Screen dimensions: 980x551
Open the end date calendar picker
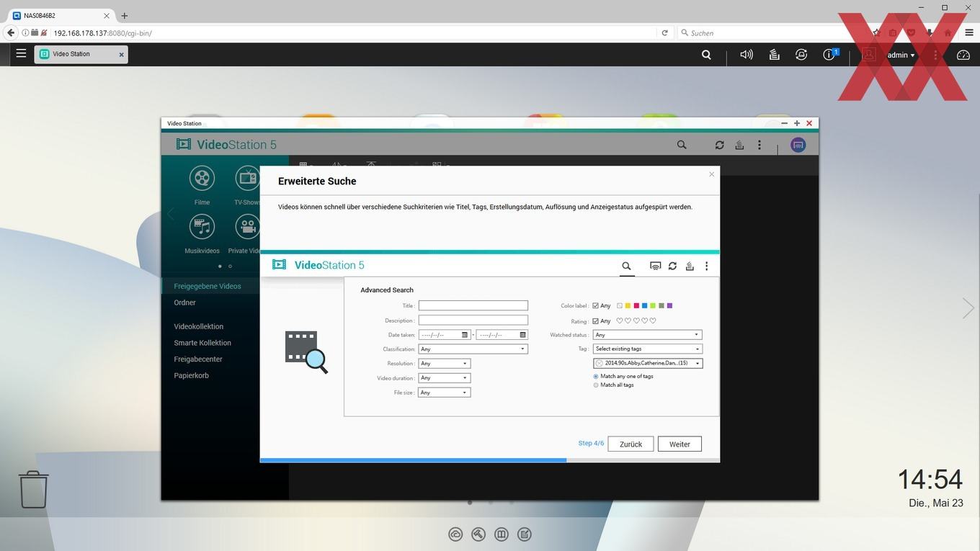(522, 335)
